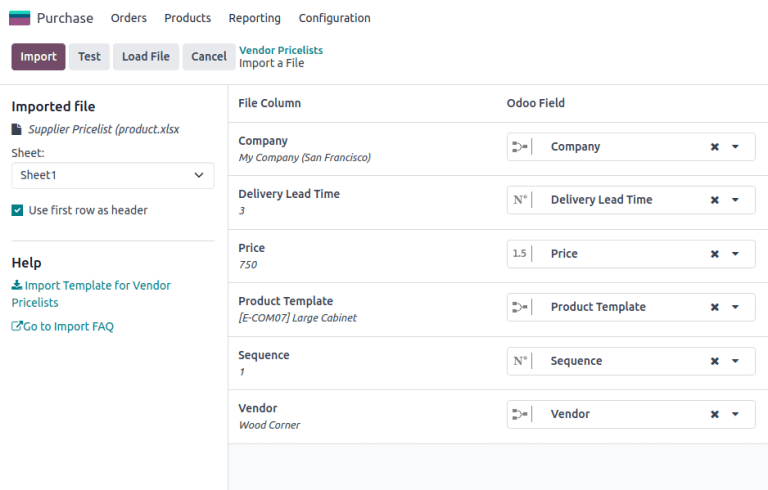Expand the Vendor Odoo field dropdown arrow
The height and width of the screenshot is (490, 768).
[736, 414]
